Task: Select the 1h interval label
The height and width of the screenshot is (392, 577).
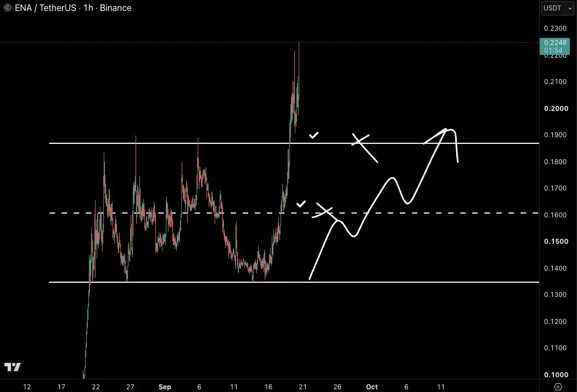Action: pos(88,8)
